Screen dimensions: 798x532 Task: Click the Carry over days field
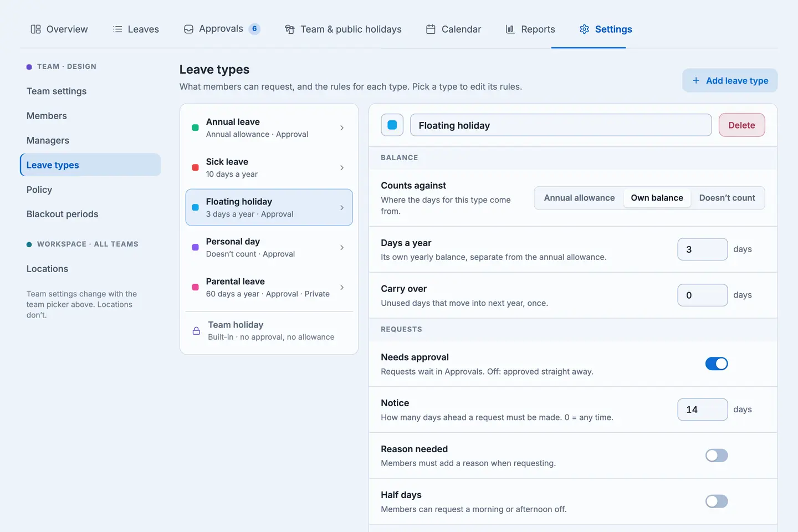[x=702, y=295]
